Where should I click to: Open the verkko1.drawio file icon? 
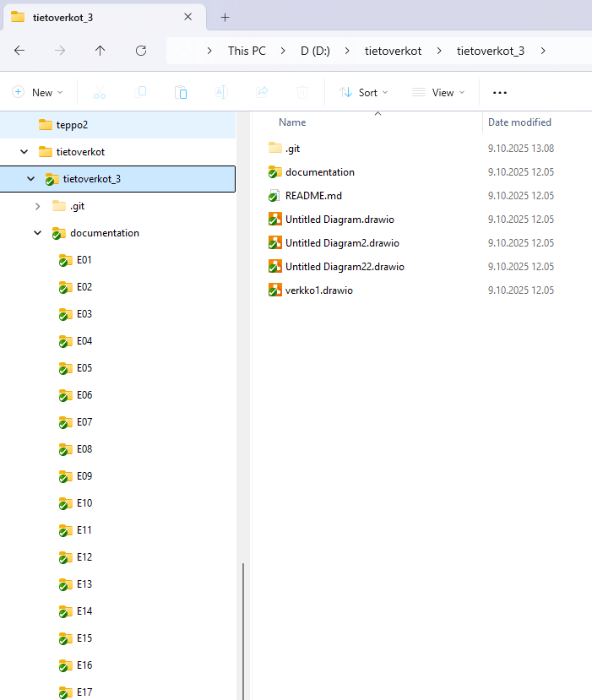click(x=274, y=290)
